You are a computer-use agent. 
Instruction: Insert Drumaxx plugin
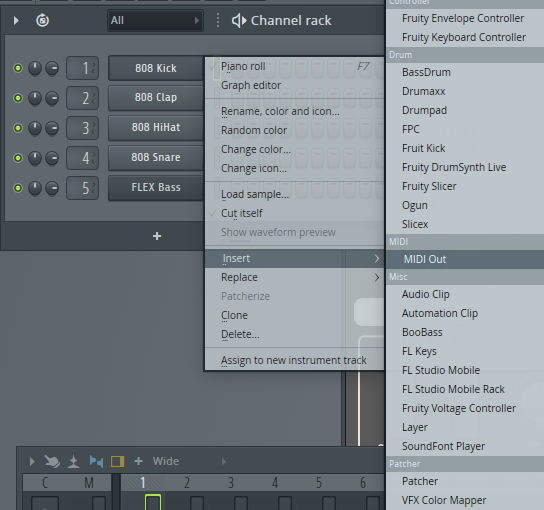point(465,92)
